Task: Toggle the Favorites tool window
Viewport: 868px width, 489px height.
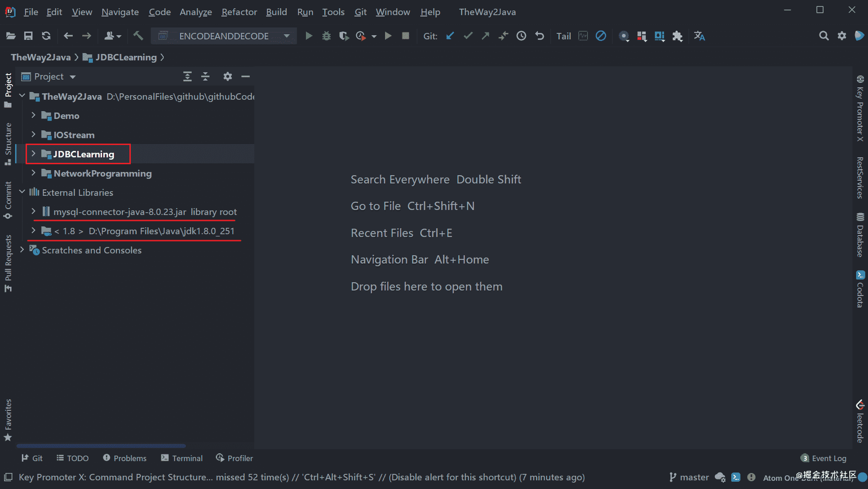Action: (x=8, y=419)
